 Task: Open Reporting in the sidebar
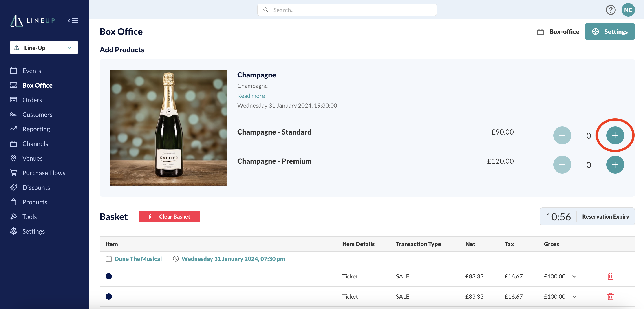36,129
